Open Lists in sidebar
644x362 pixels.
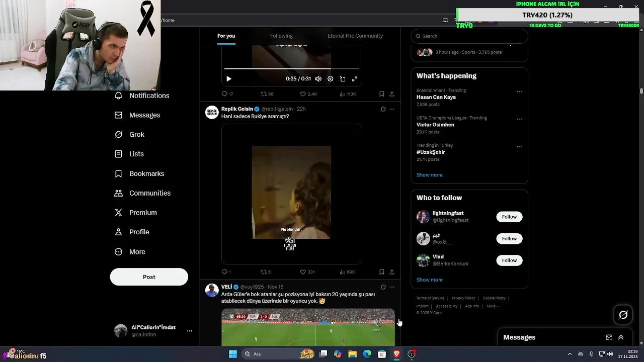tap(129, 154)
